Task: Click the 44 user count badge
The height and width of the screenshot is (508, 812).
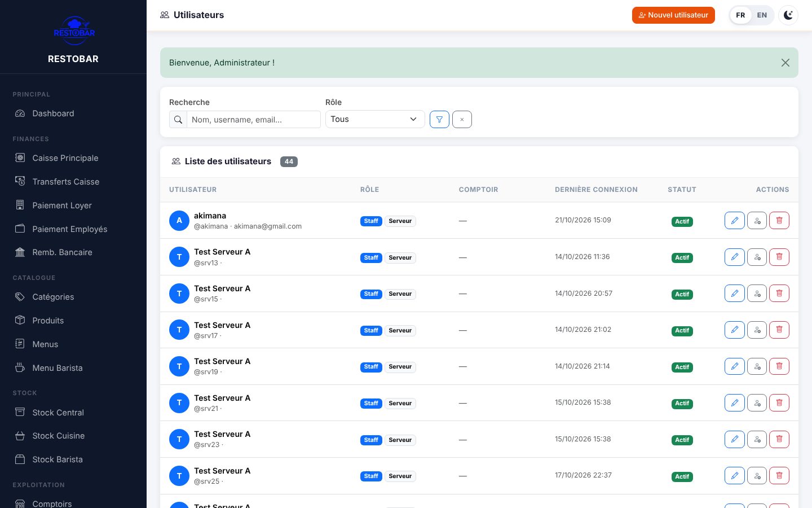Action: coord(289,161)
